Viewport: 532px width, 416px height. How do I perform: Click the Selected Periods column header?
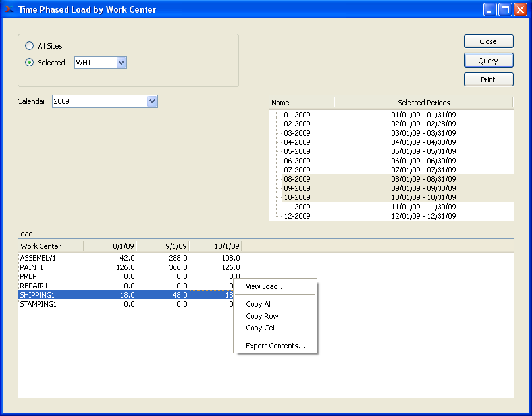click(423, 103)
